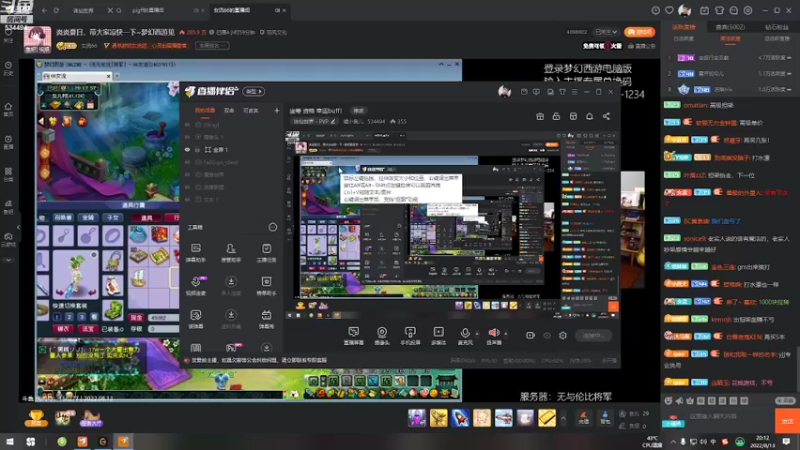Expand more gifts arrow in gift bar
Image resolution: width=800 pixels, height=450 pixels.
(563, 418)
